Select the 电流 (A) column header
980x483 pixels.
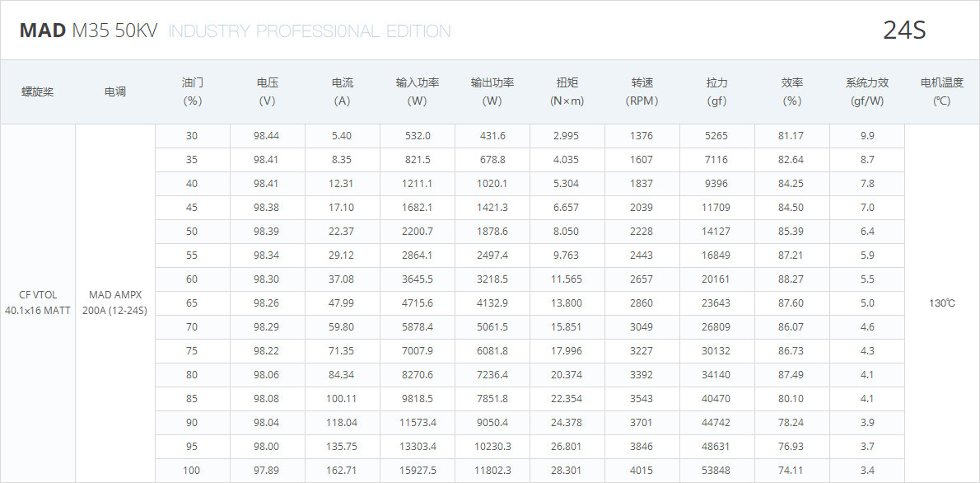[x=343, y=92]
